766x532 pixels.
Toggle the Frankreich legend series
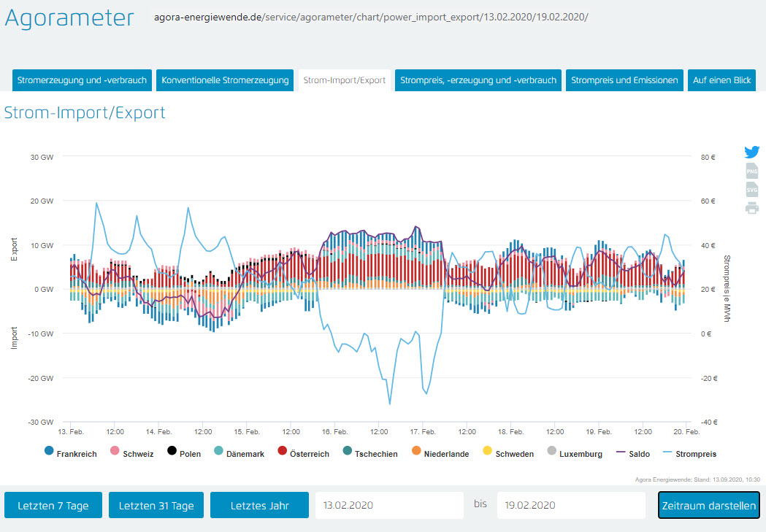pyautogui.click(x=70, y=453)
